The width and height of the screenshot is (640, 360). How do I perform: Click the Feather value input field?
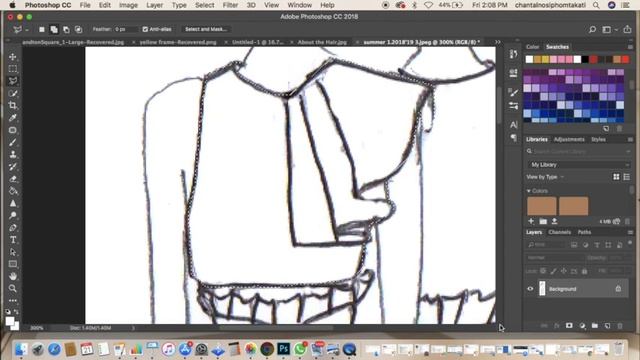pos(126,29)
